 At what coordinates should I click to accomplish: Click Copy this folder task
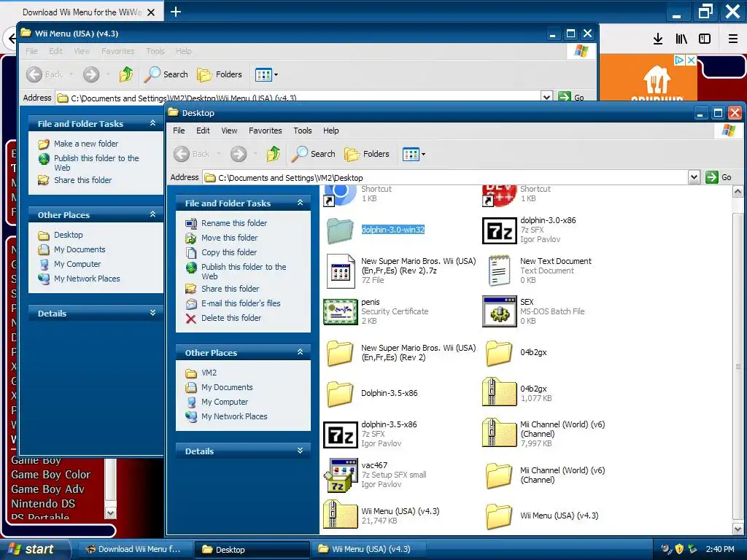point(221,252)
